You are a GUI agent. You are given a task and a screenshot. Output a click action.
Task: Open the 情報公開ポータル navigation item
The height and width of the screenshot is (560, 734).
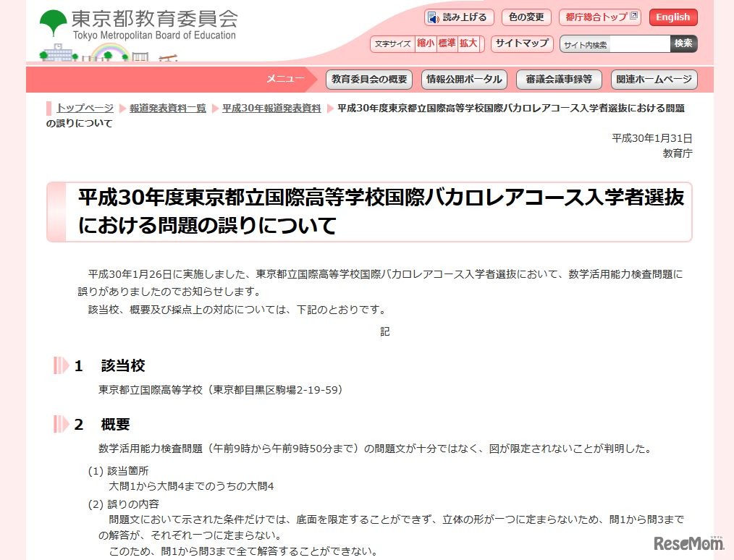click(x=463, y=79)
